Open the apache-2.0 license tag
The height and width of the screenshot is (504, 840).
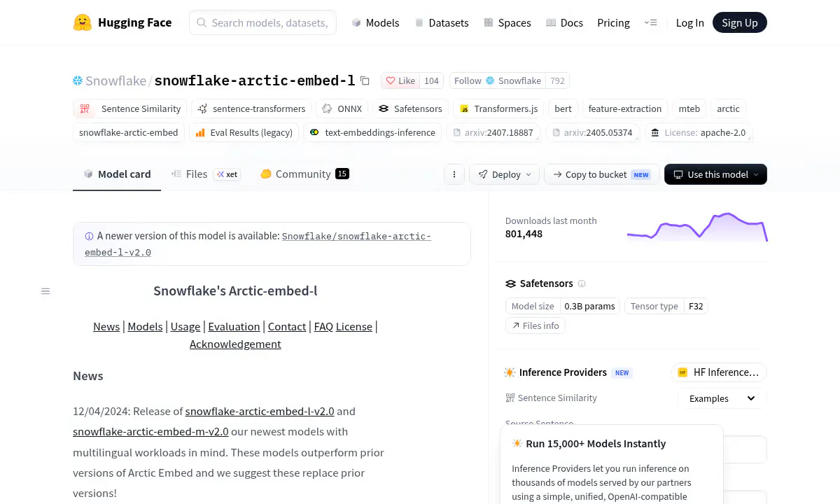click(x=698, y=132)
